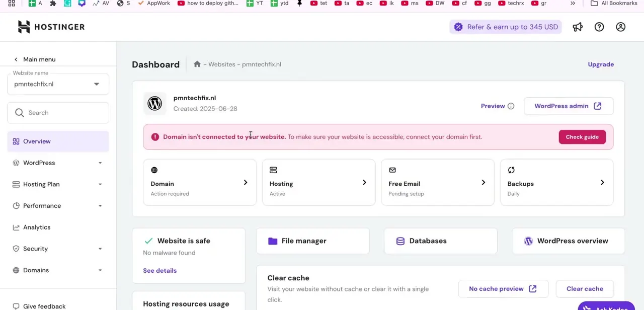Click the info icon next to Preview

point(511,106)
